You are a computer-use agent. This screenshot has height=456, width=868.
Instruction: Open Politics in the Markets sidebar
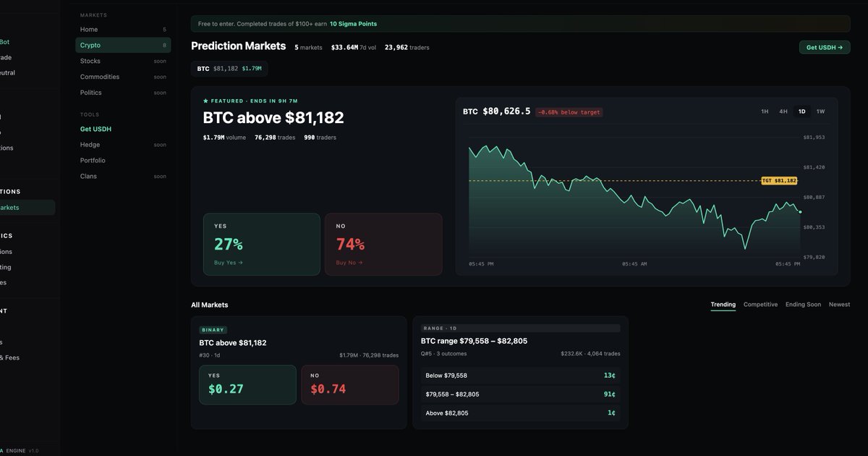click(123, 93)
